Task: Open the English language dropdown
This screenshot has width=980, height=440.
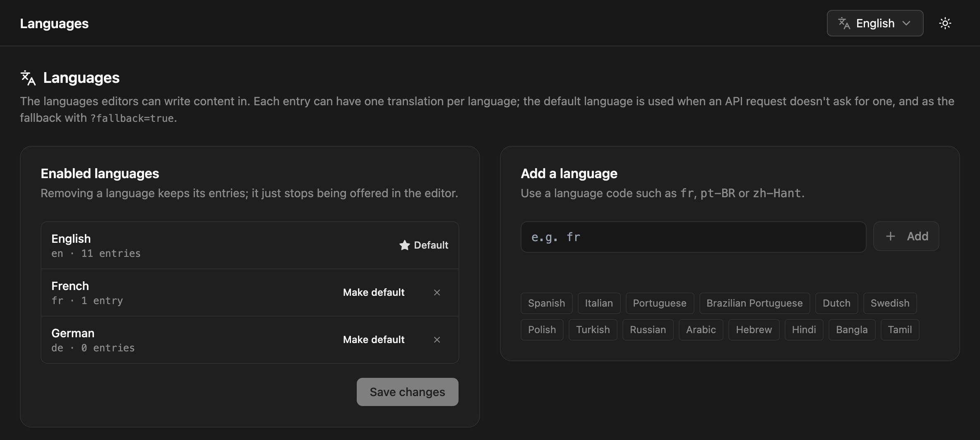Action: 875,23
